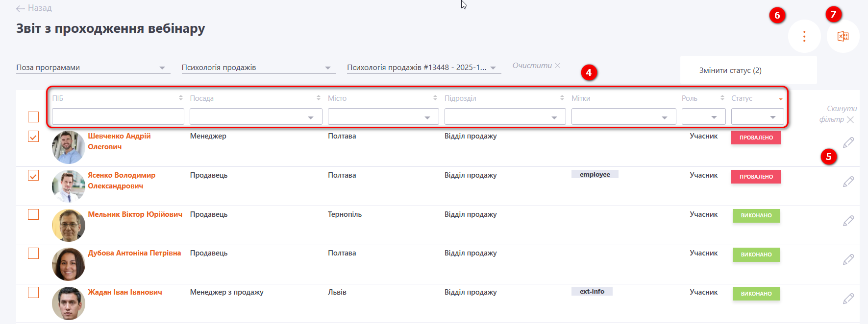Edit Мельник Віктор Юрійович entry
The image size is (868, 324).
(x=848, y=221)
